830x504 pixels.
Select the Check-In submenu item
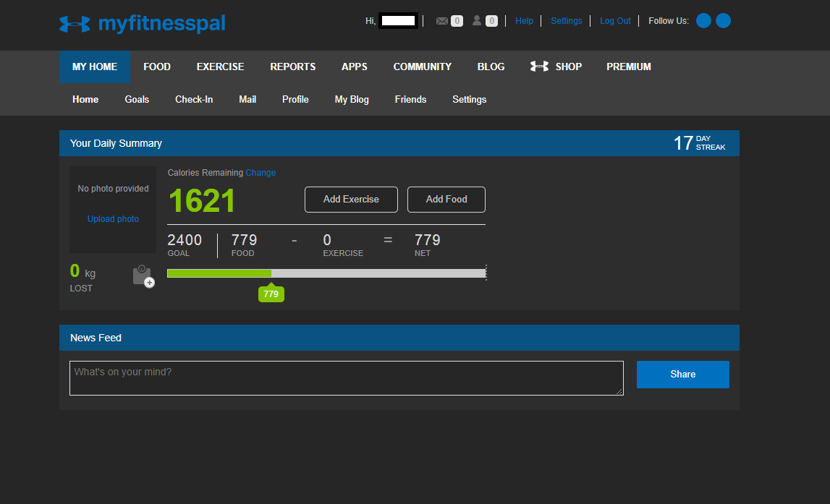click(194, 99)
